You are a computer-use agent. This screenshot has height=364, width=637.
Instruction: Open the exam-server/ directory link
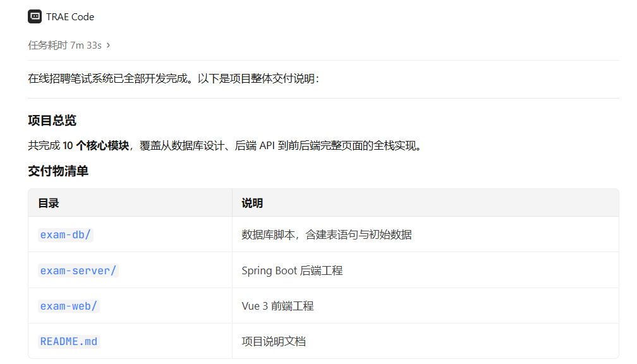[78, 270]
